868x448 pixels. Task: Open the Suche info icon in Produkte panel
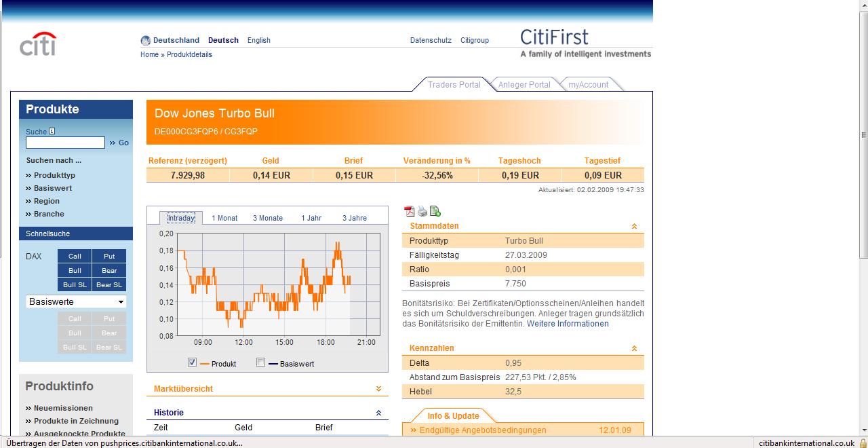(x=51, y=131)
